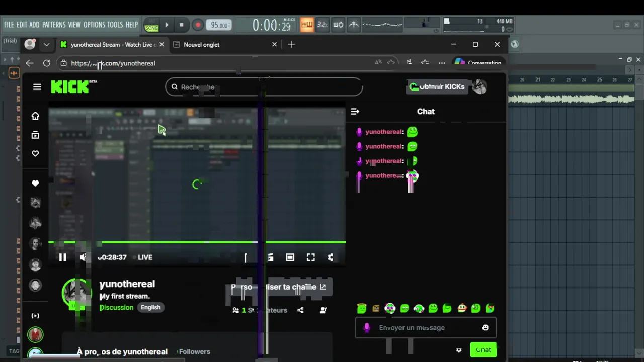
Task: Toggle FL Studio countdown 3.2. button
Action: [323, 25]
